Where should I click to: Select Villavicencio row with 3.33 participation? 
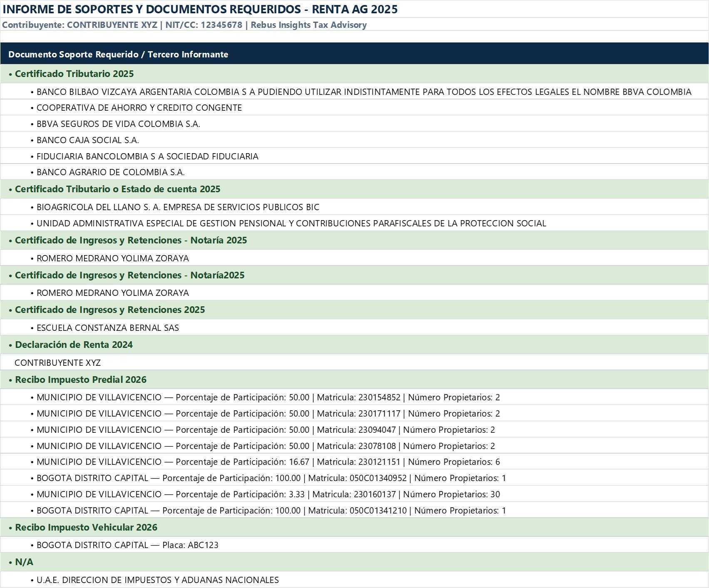(x=354, y=494)
